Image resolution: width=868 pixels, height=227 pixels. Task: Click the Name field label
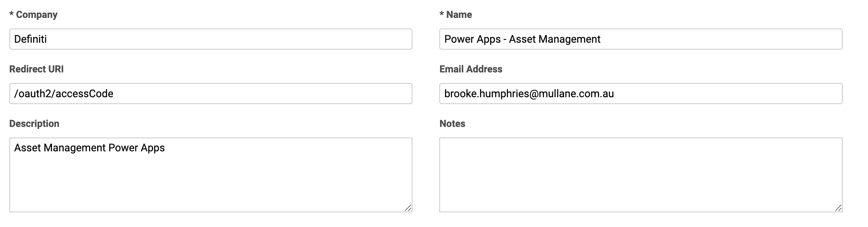click(x=456, y=15)
